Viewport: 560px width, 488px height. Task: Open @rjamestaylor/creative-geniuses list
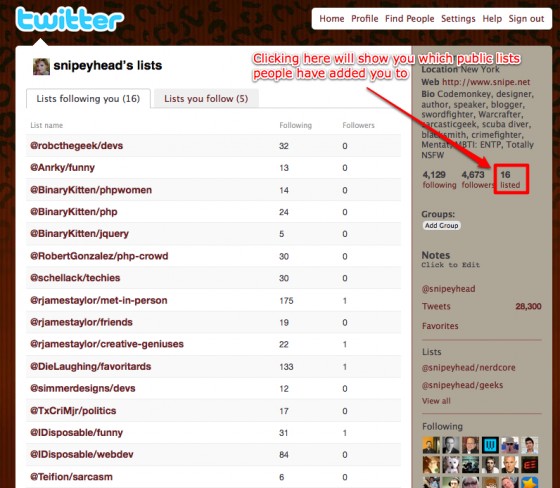click(x=107, y=344)
